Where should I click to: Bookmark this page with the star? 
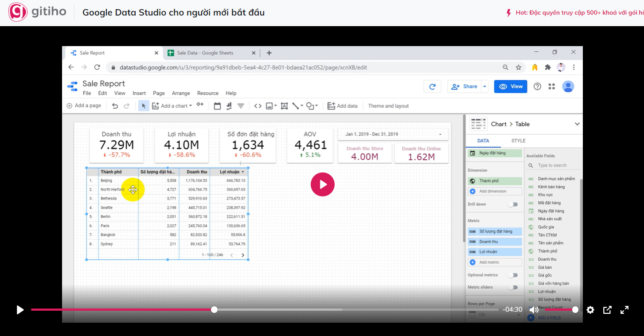tap(519, 67)
